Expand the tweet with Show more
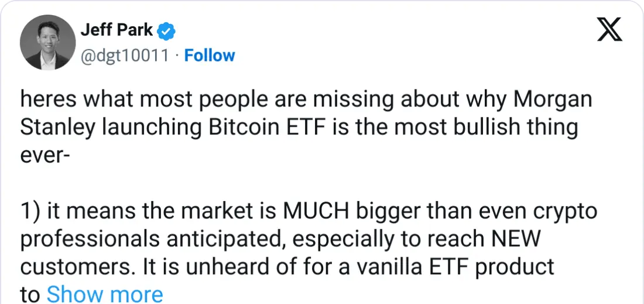 pos(105,294)
